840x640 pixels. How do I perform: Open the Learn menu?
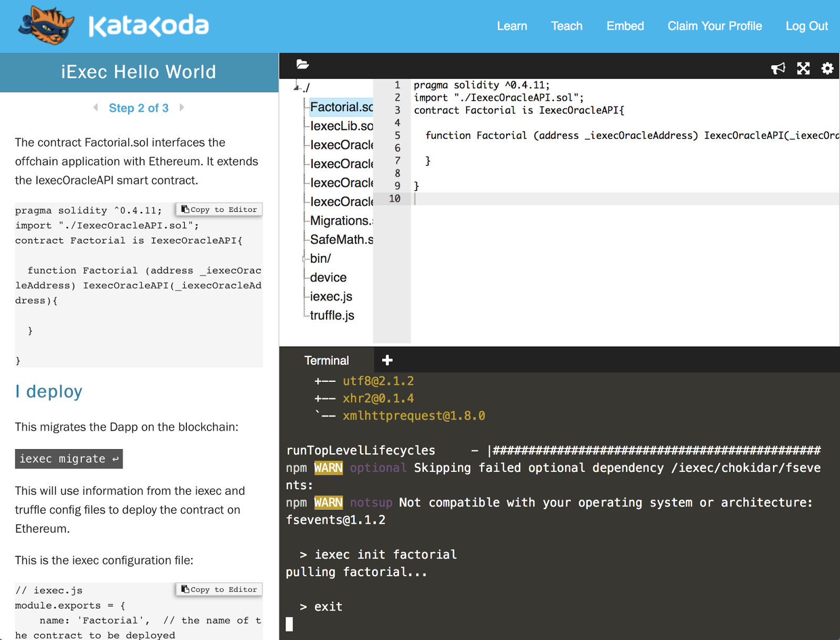click(512, 26)
